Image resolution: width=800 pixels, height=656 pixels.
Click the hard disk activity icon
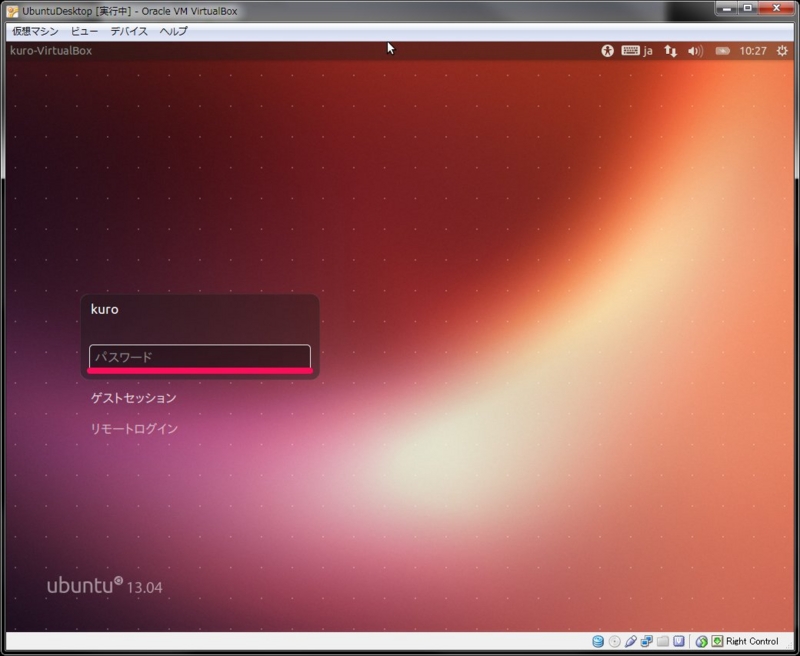598,641
